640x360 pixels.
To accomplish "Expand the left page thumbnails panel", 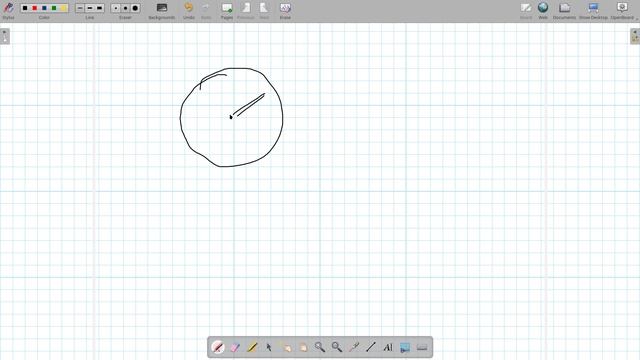I will click(x=4, y=36).
